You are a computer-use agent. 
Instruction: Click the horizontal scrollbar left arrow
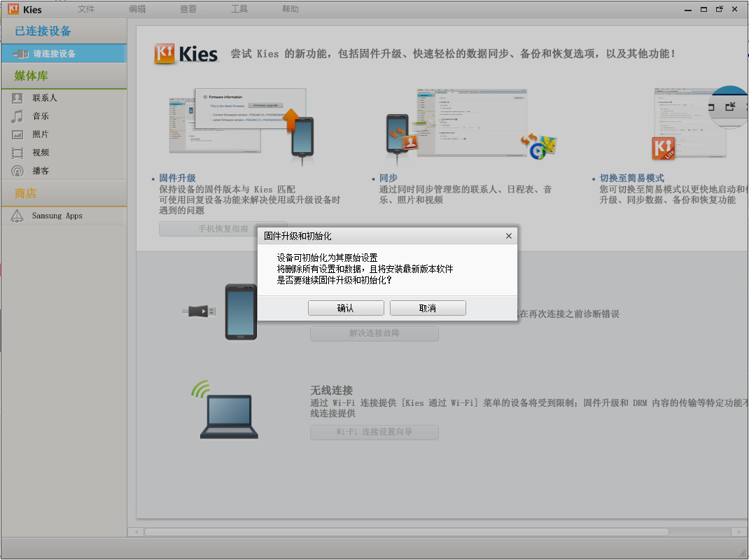(x=136, y=532)
